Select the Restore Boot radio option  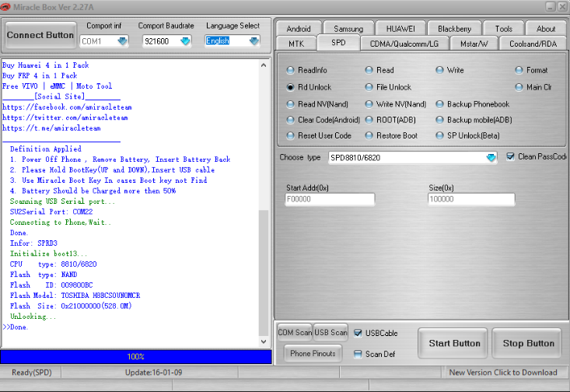391,135
